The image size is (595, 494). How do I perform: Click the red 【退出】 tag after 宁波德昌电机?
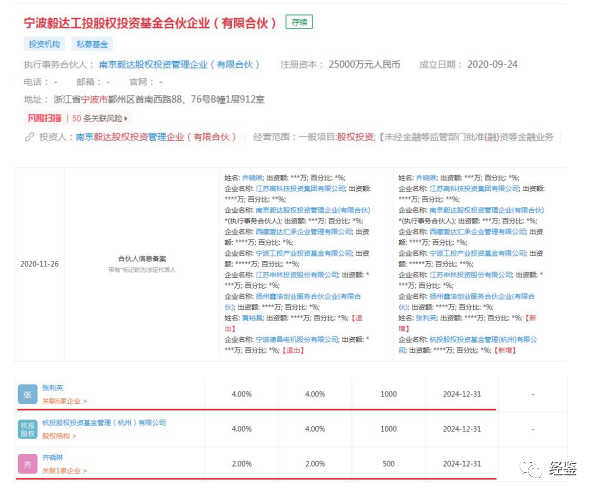tap(293, 350)
